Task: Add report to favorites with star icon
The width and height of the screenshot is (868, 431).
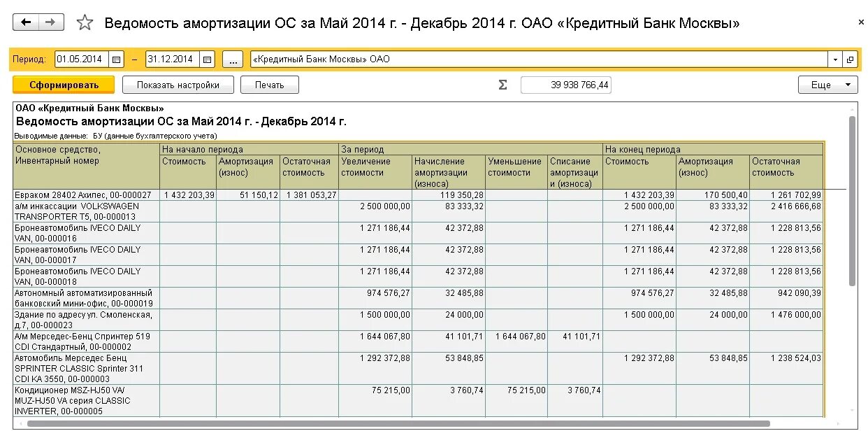Action: [x=85, y=22]
